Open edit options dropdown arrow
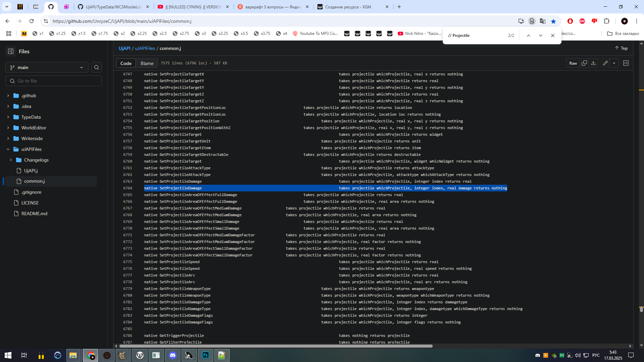The height and width of the screenshot is (362, 644). [x=614, y=63]
